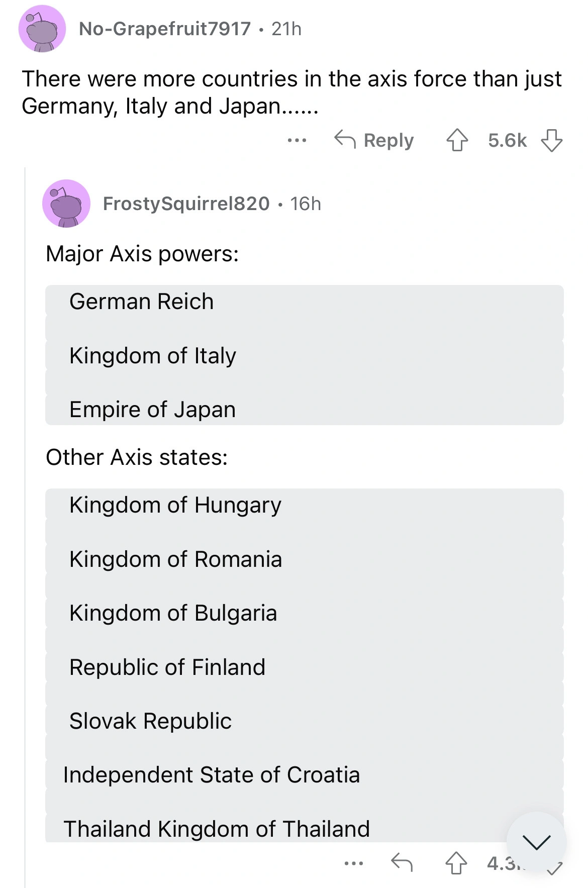
Task: Reply to No-Grapefruit7917's comment
Action: point(374,140)
